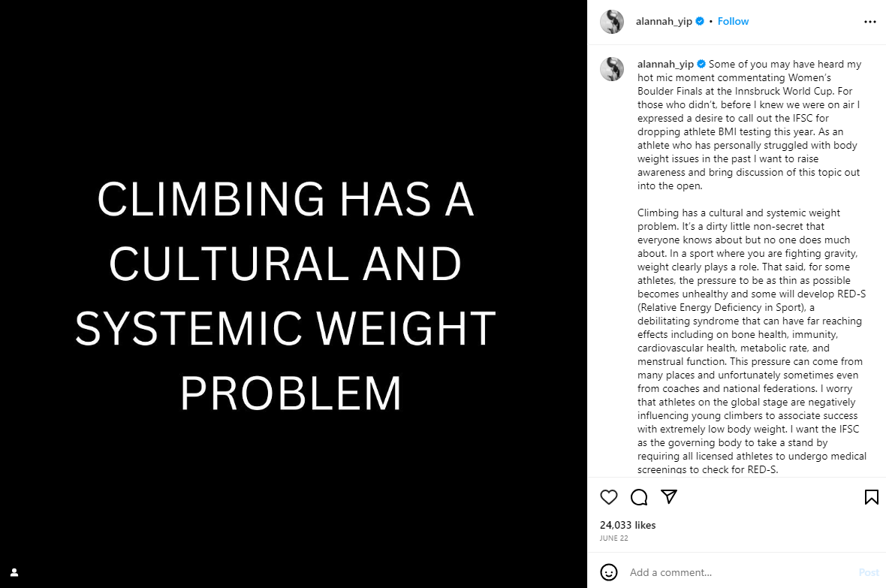Click the verified badge beside header username
Screen dimensions: 886x588
[x=700, y=21]
